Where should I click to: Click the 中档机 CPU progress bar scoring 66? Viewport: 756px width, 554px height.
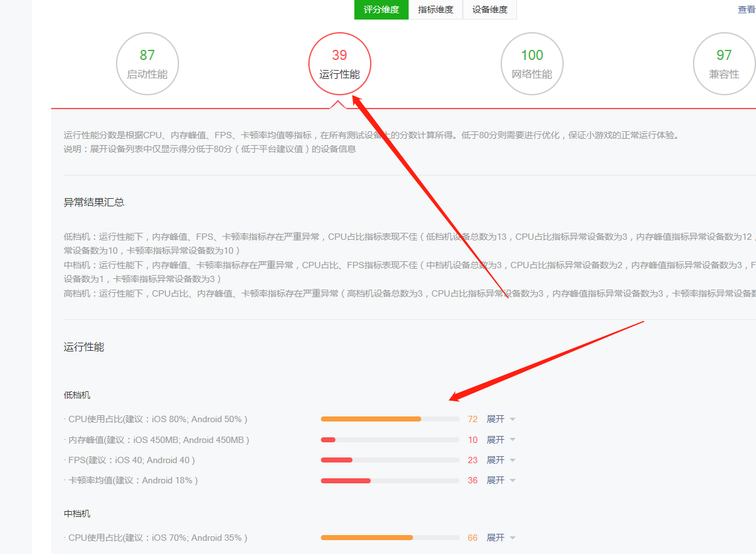(x=390, y=538)
